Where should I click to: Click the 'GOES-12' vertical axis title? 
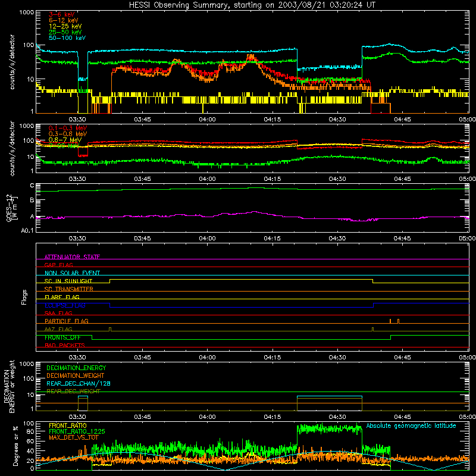[9, 208]
